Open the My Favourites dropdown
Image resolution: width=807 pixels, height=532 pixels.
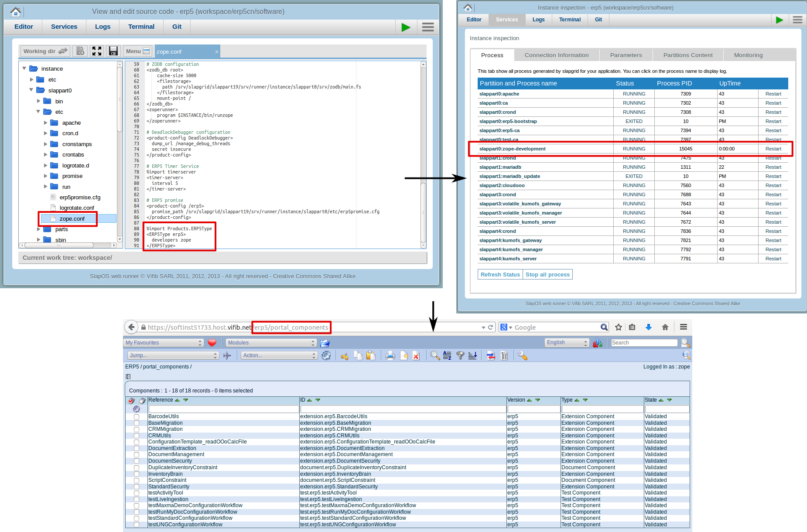[x=164, y=343]
